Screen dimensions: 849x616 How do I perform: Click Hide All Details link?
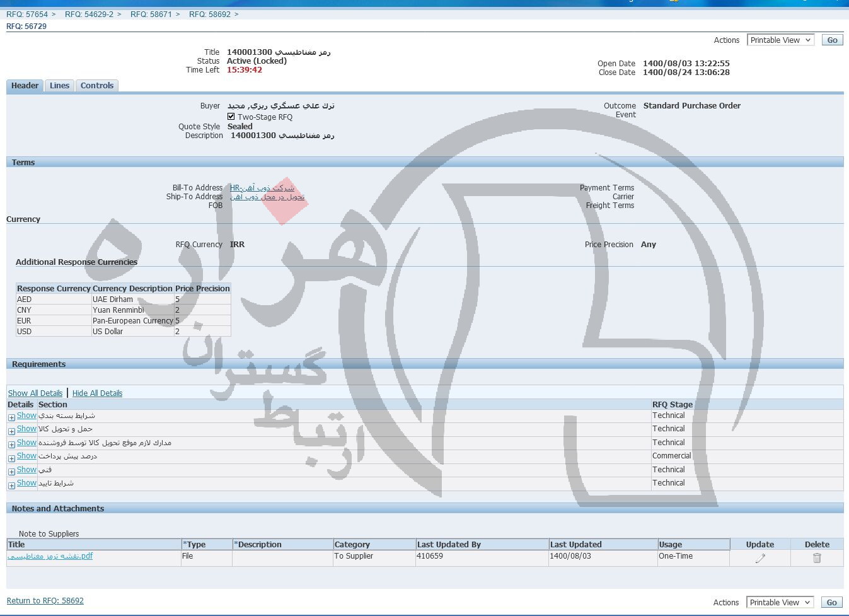97,393
